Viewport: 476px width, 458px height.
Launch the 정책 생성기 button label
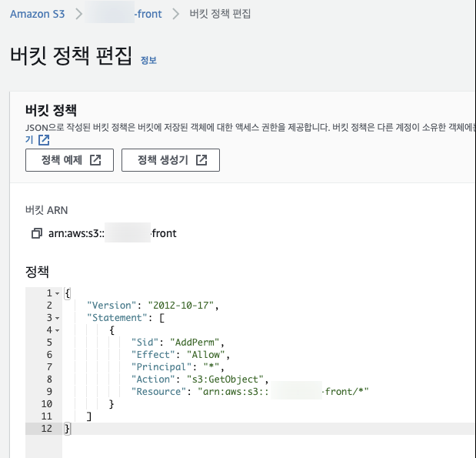[x=162, y=160]
